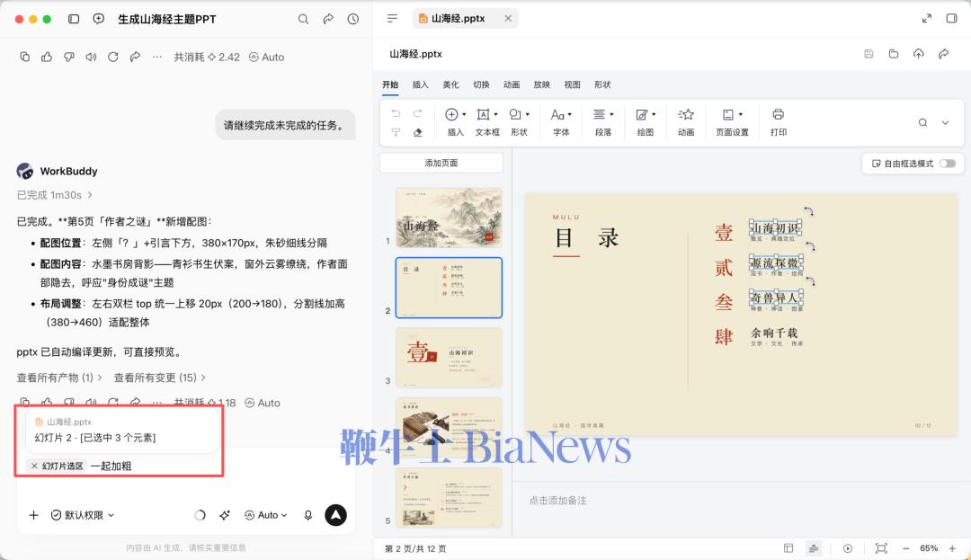Collapse ribbon with the chevron arrow

click(946, 122)
